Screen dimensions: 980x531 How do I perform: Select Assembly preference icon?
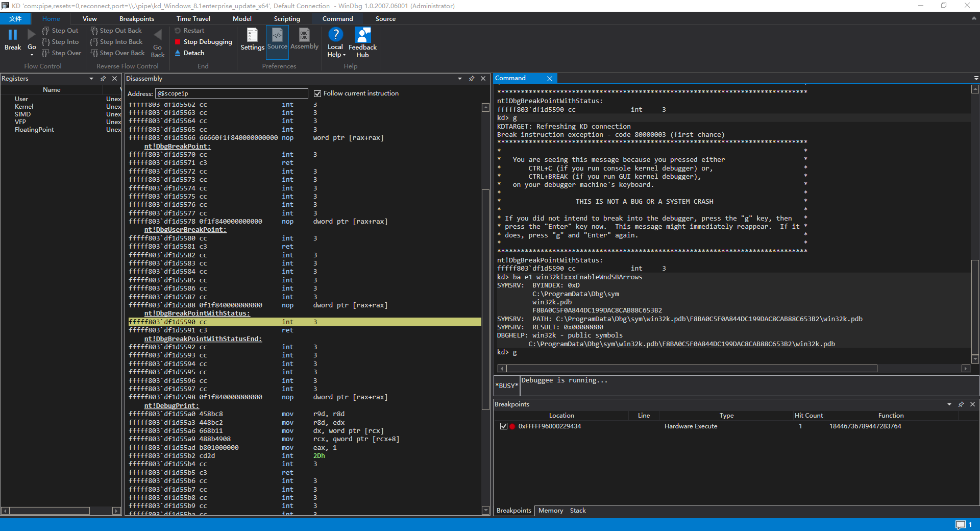coord(305,39)
